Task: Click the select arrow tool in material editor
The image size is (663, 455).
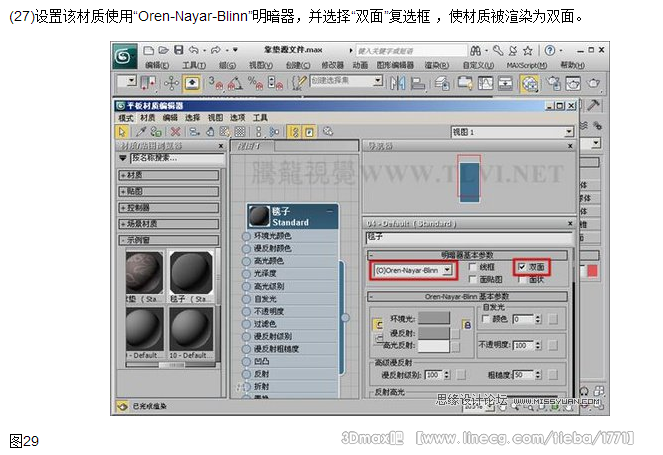Action: [122, 132]
